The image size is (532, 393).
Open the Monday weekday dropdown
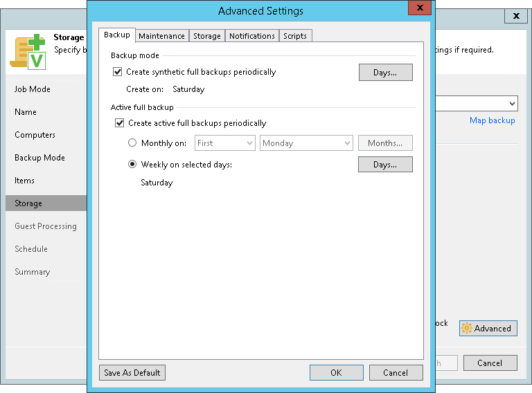click(307, 143)
